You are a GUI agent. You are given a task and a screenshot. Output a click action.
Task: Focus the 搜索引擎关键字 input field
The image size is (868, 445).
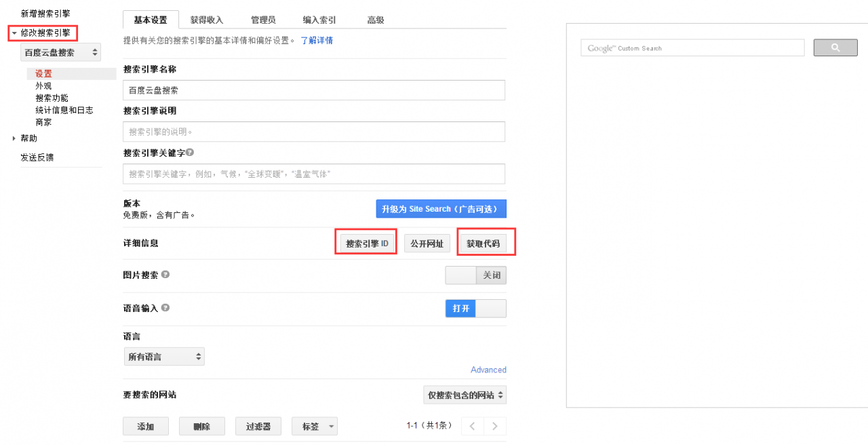[x=314, y=174]
